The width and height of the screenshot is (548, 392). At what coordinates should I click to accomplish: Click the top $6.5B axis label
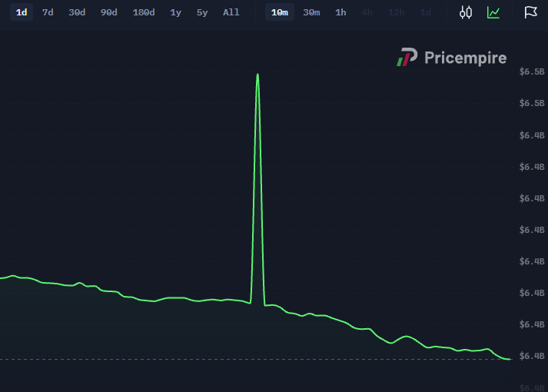tap(532, 71)
